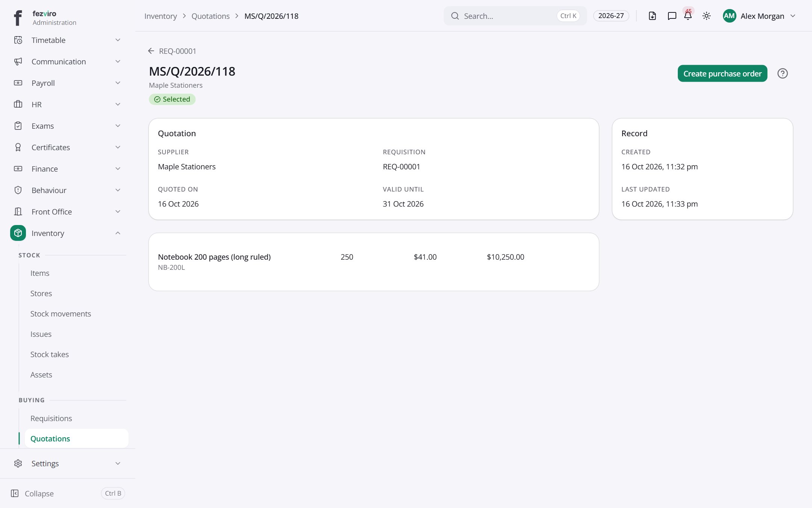Expand the Front Office menu chevron

point(118,211)
